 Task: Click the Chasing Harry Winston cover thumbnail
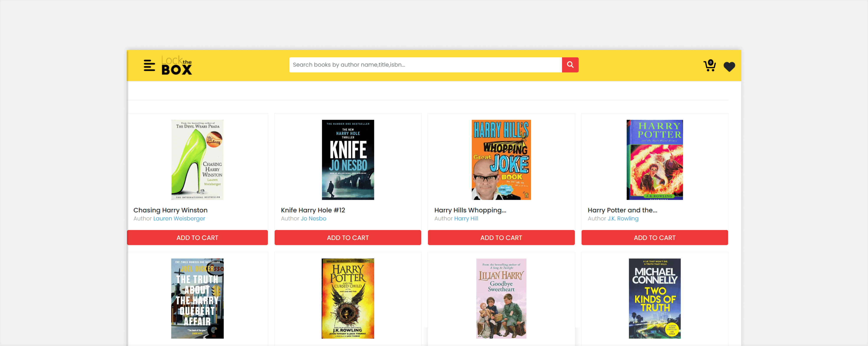click(197, 160)
